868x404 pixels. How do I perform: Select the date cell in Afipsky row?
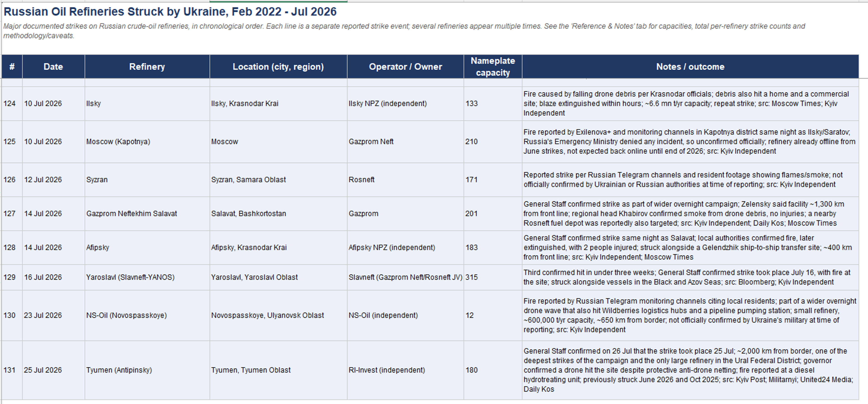pos(54,248)
